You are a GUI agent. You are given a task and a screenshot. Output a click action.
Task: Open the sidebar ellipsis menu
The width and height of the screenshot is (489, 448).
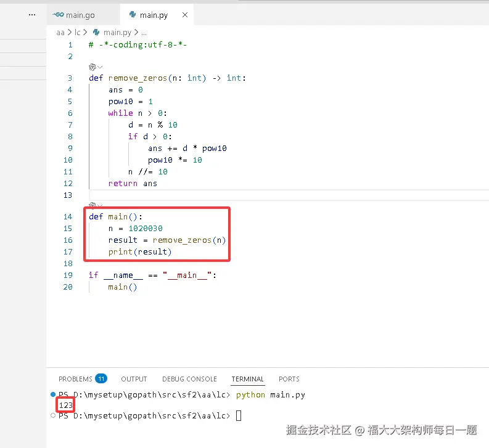(x=32, y=15)
